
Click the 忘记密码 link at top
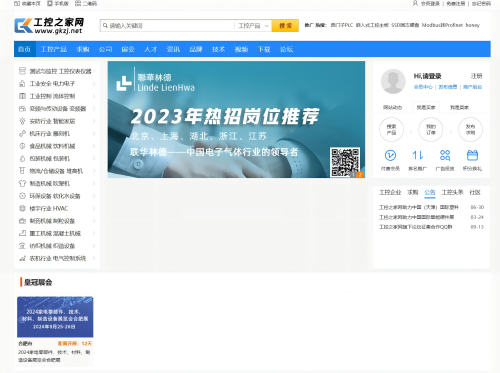(481, 3)
